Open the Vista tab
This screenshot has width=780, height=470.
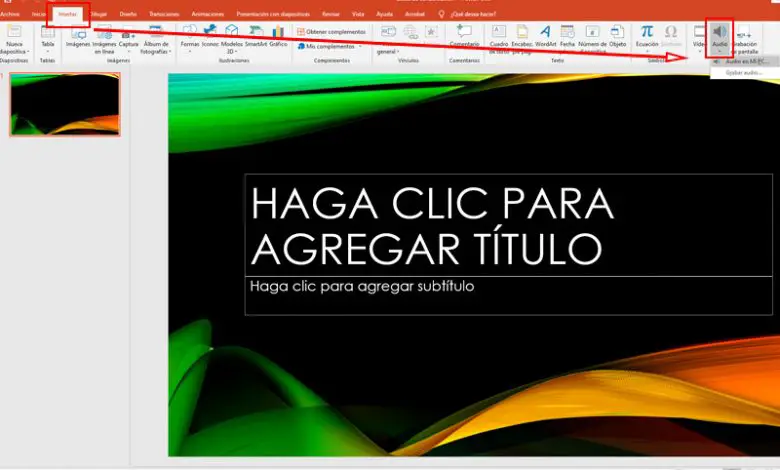[x=358, y=14]
